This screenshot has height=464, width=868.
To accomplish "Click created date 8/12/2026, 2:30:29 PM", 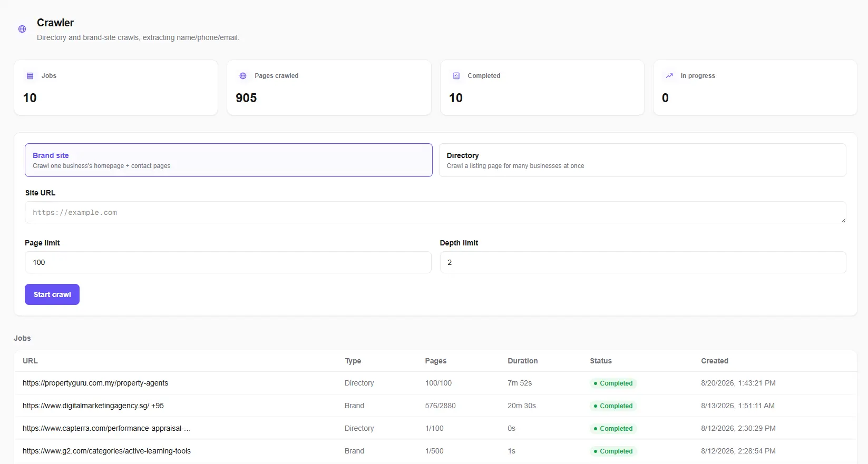I will (738, 428).
